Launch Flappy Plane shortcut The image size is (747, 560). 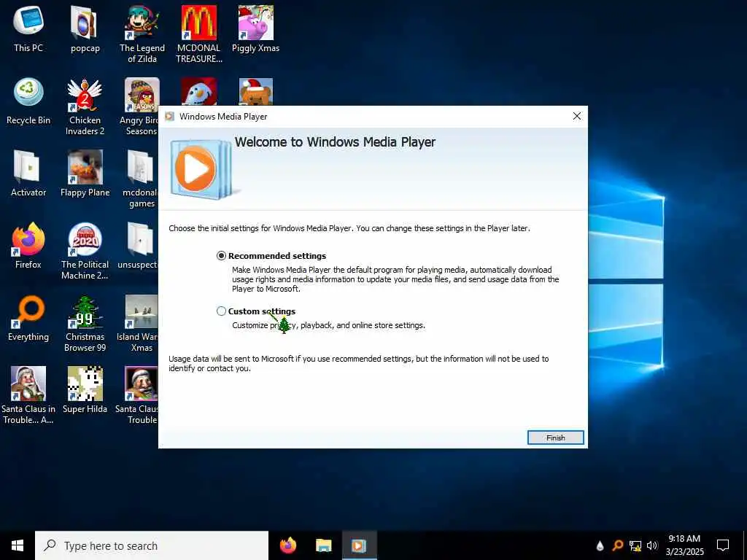pyautogui.click(x=85, y=174)
